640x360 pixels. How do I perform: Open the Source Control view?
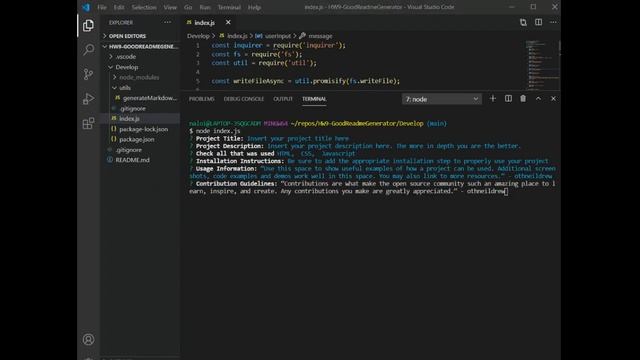point(88,74)
